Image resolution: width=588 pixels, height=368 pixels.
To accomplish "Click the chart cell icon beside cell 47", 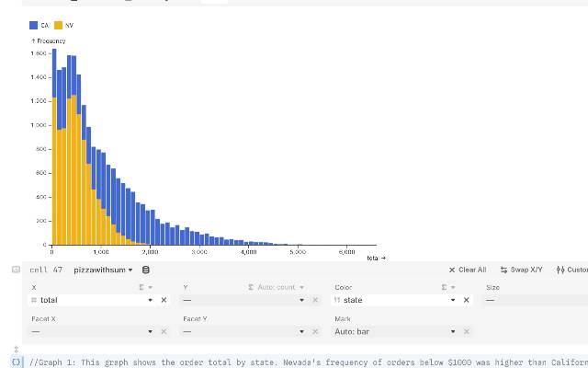I will pyautogui.click(x=16, y=270).
